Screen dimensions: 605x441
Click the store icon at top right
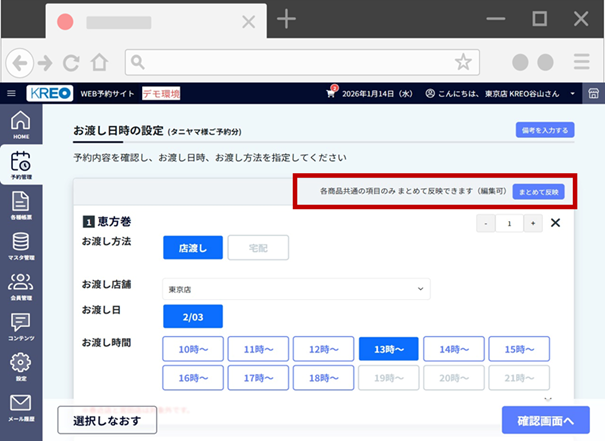[x=593, y=93]
